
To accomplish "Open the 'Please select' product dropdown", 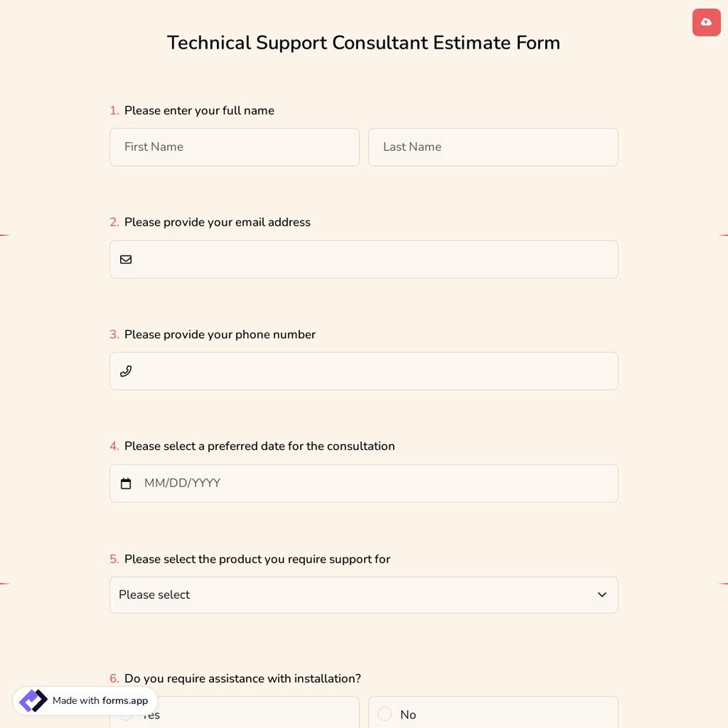I will [364, 595].
